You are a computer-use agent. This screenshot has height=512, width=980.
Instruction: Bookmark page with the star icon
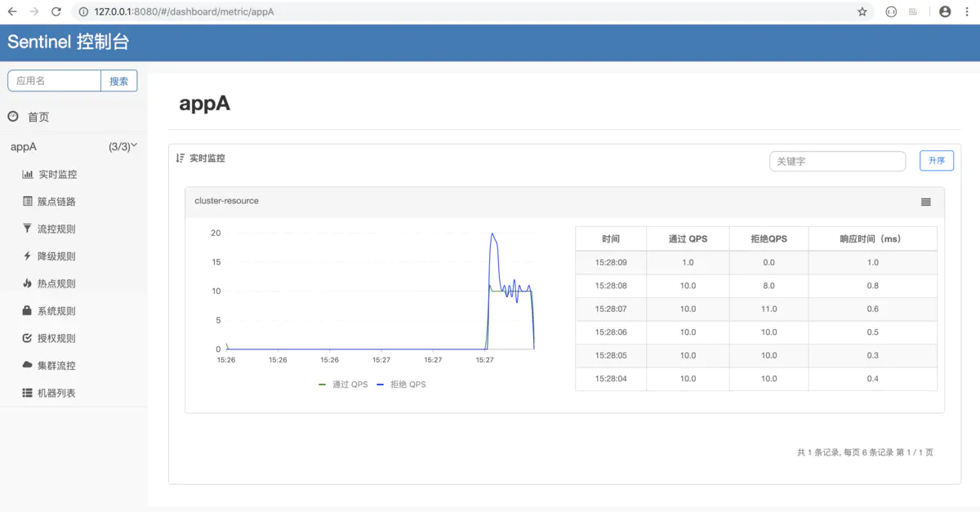click(x=862, y=12)
